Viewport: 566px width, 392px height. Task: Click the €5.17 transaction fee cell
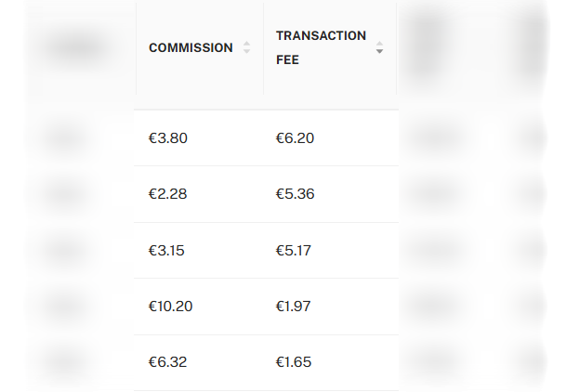click(x=331, y=251)
